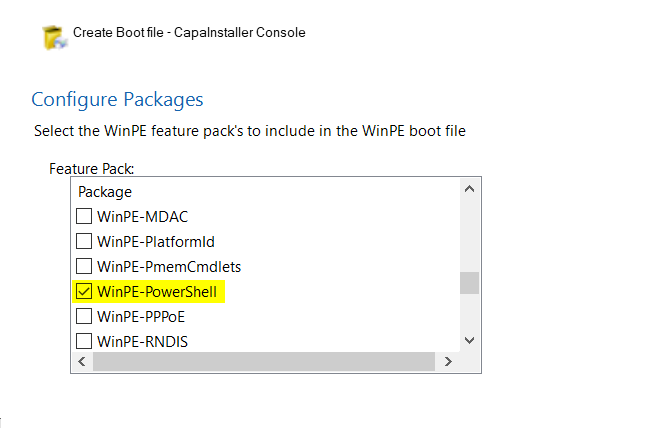662x428 pixels.
Task: Check the WinPE-PPPoE package box
Action: pyautogui.click(x=84, y=316)
